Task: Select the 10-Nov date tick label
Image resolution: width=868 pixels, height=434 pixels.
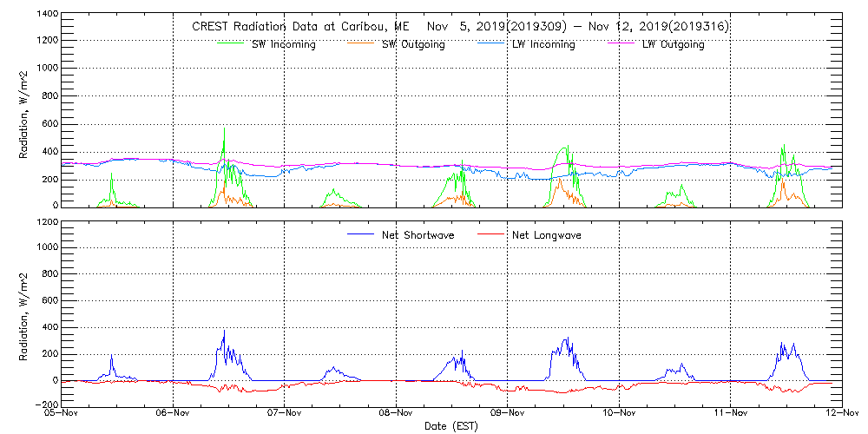Action: tap(619, 415)
